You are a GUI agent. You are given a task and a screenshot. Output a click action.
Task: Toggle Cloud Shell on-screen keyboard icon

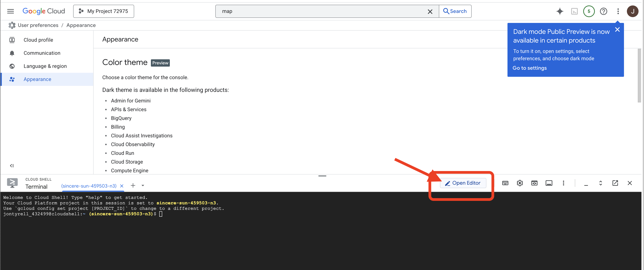(x=505, y=183)
